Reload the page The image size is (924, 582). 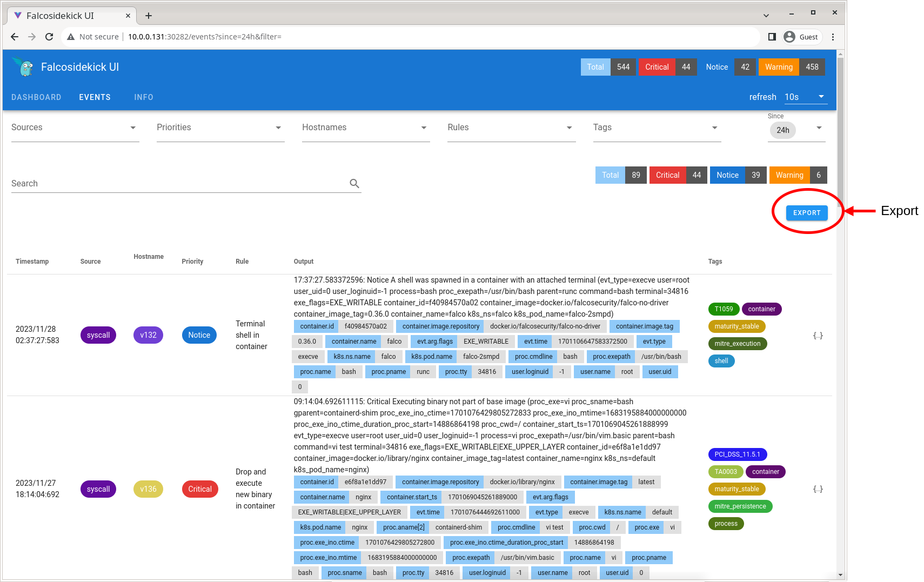[49, 37]
